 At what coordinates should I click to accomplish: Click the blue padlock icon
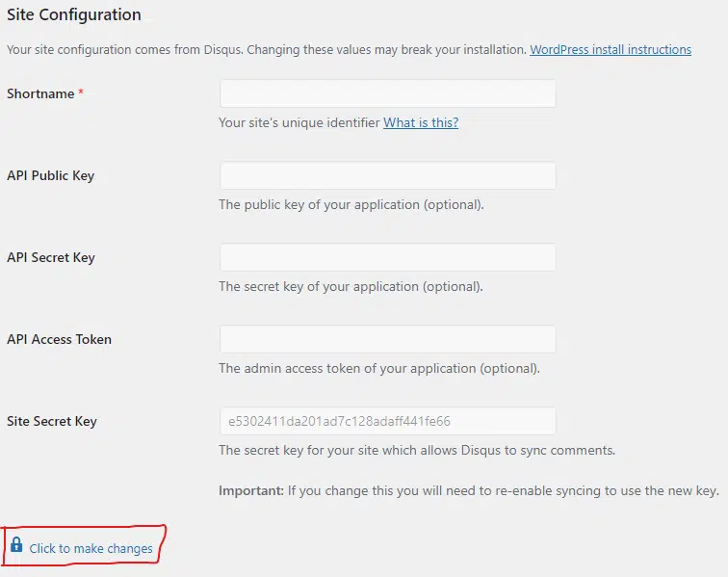[x=16, y=544]
